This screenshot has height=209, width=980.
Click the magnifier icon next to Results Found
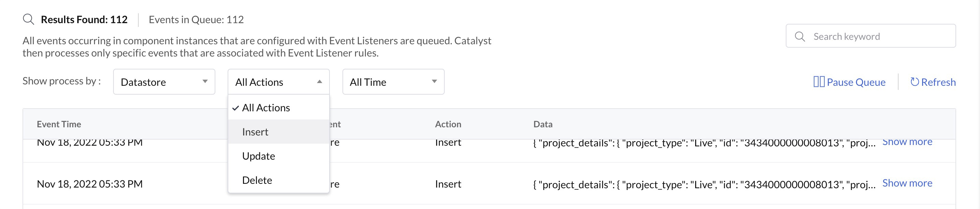(x=28, y=19)
